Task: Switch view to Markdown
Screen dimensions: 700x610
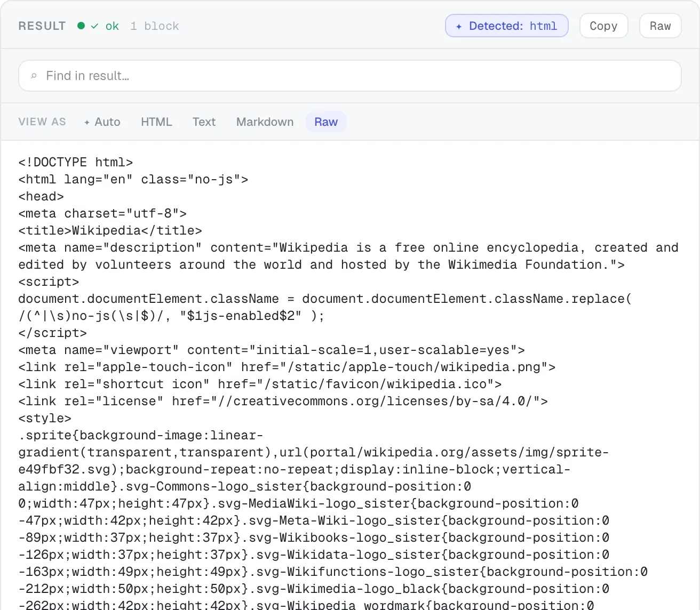Action: (265, 122)
